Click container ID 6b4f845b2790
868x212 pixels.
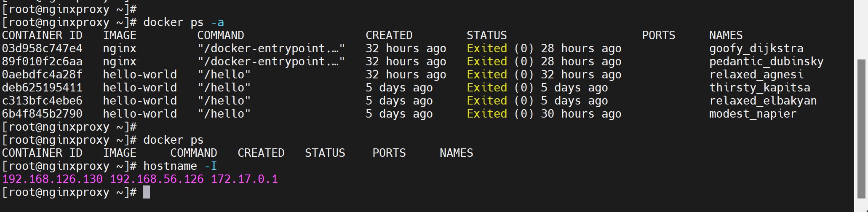[42, 114]
